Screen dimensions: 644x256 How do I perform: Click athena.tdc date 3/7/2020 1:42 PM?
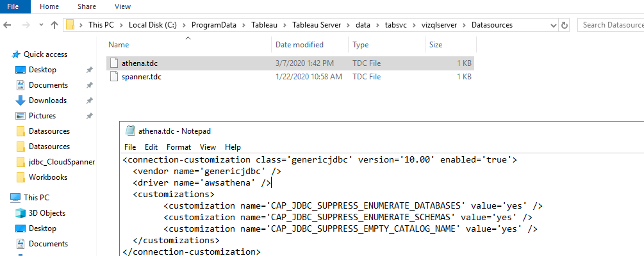(x=304, y=63)
